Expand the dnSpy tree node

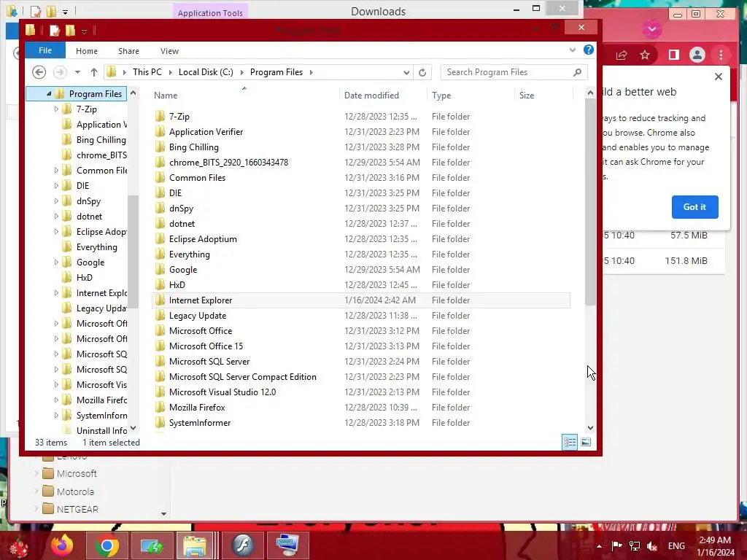56,201
